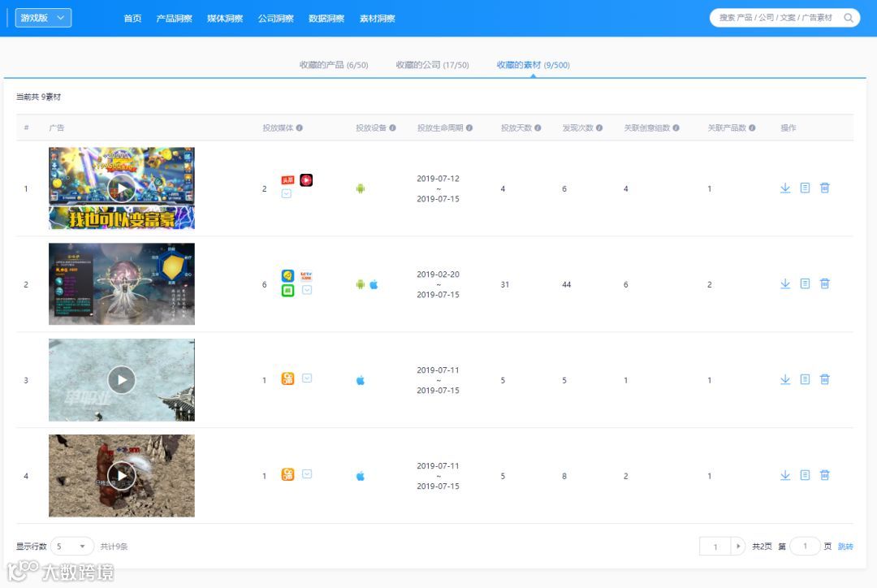The height and width of the screenshot is (588, 877).
Task: Click Apple device icon in row 2
Action: click(374, 285)
